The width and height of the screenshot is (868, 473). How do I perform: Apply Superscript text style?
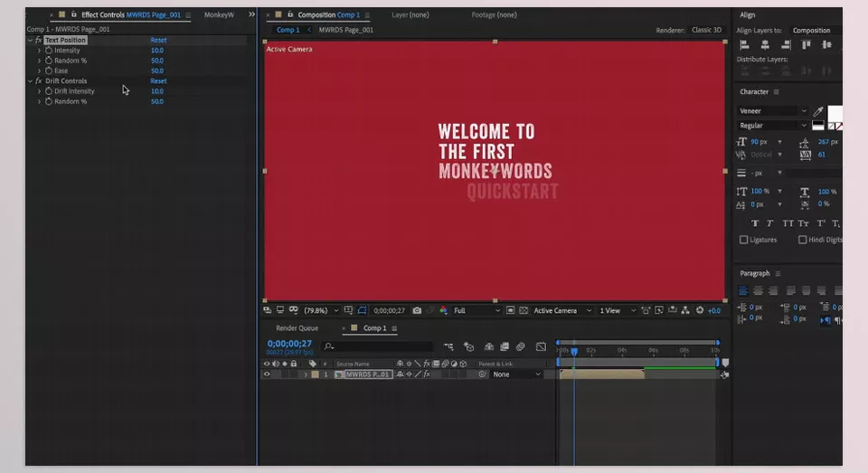point(821,223)
